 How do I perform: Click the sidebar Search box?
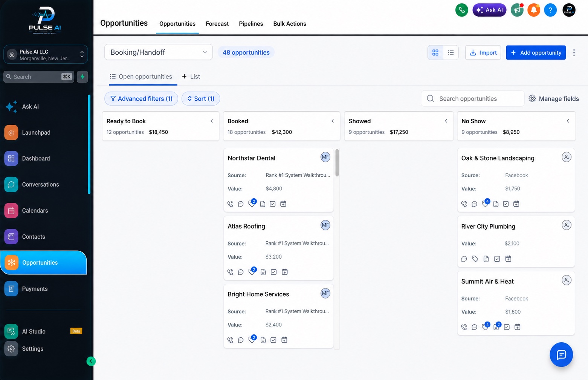(39, 77)
